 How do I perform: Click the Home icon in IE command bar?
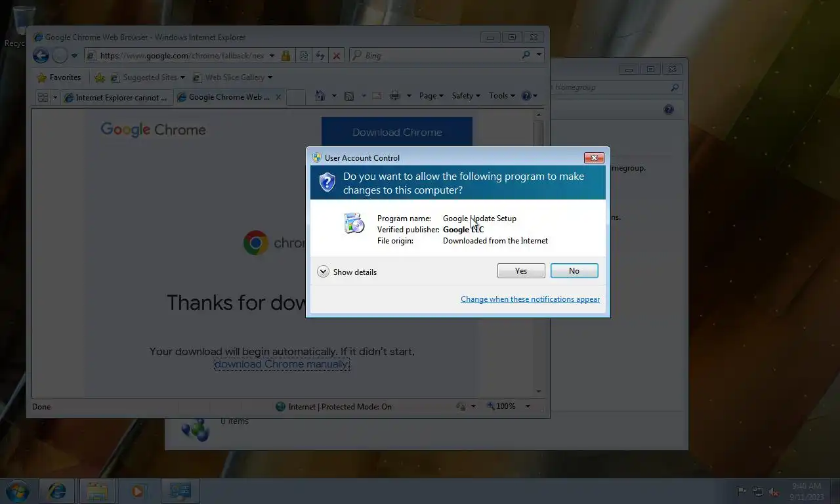pyautogui.click(x=320, y=96)
